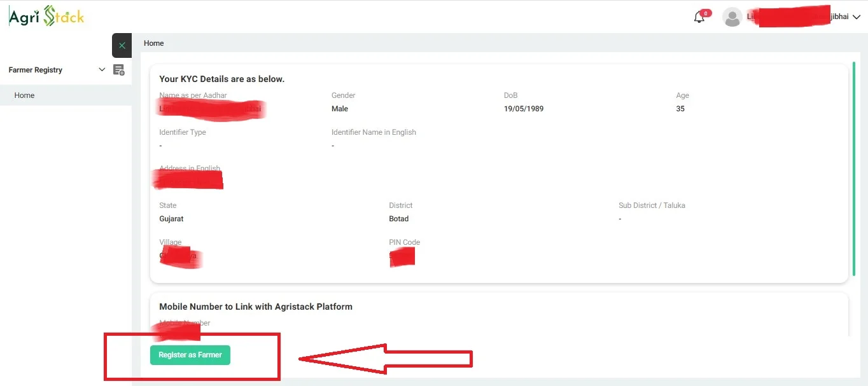Click the AgriStack logo
The image size is (868, 386).
[46, 17]
